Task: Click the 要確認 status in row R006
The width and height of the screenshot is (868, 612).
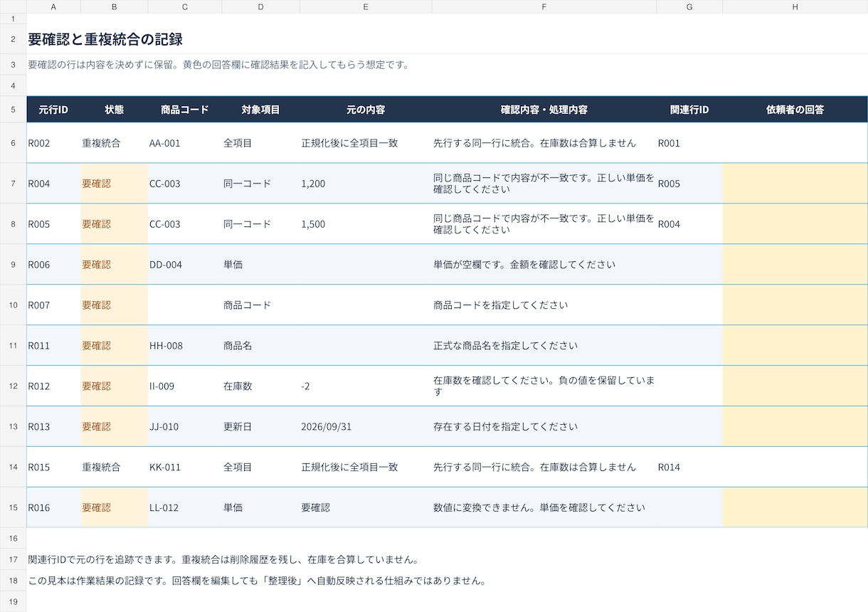Action: [x=114, y=265]
